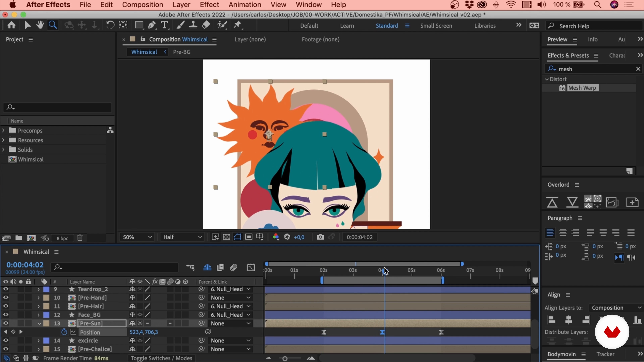Toggle transparency grid in viewer
The height and width of the screenshot is (362, 644).
[227, 237]
